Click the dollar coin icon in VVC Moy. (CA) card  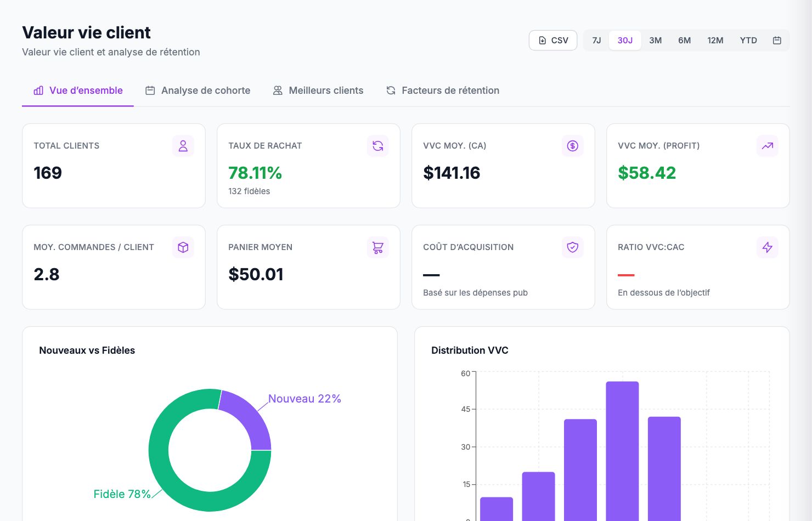click(x=573, y=146)
